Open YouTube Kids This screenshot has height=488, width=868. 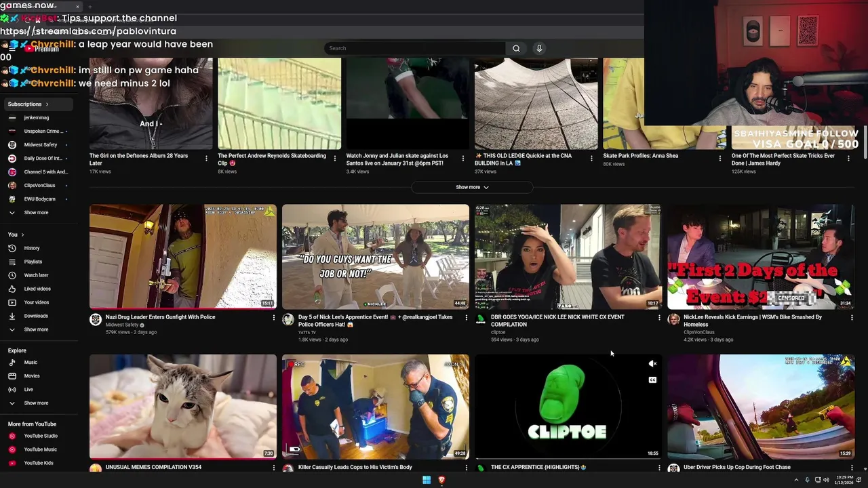pyautogui.click(x=38, y=463)
